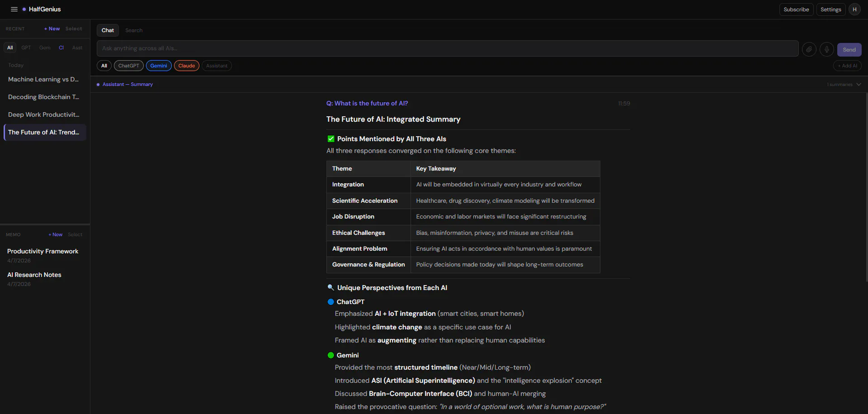The height and width of the screenshot is (414, 868).
Task: Click the magnifying glass emoji icon
Action: coord(331,287)
